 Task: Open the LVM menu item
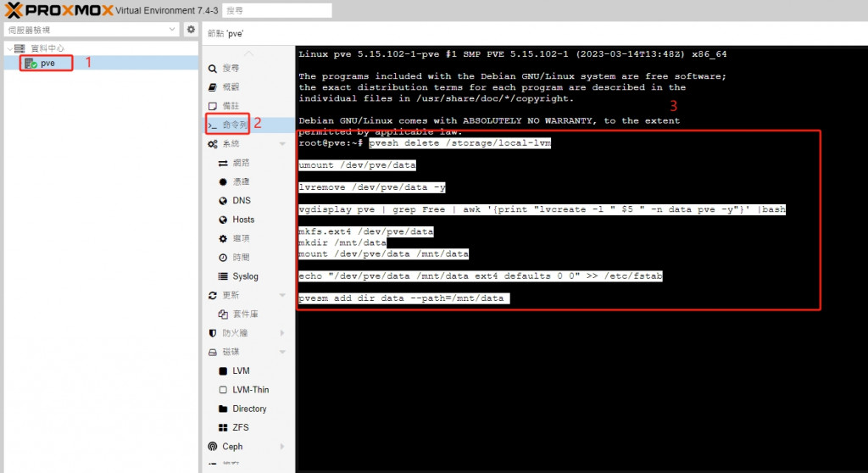[x=240, y=370]
